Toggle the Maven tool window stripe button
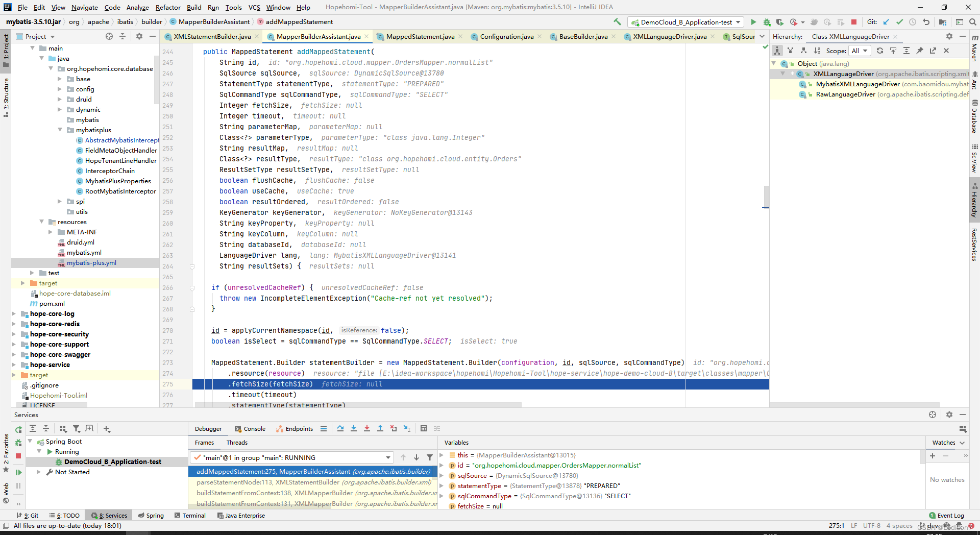 point(974,48)
